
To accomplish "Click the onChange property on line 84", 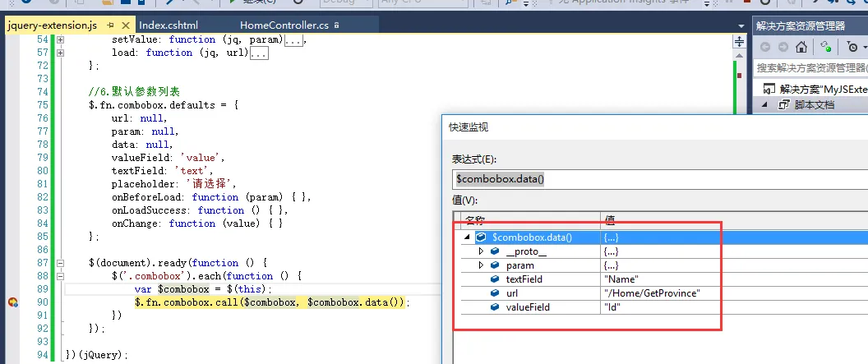I will (x=135, y=223).
